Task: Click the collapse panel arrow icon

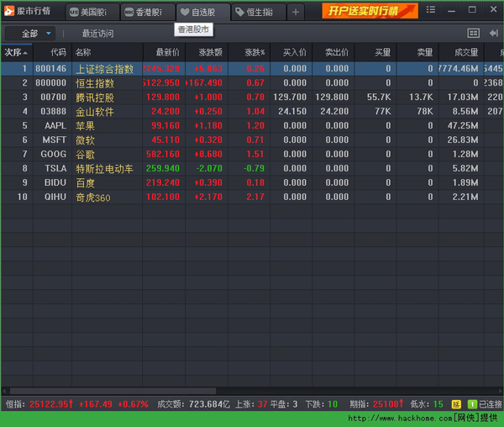Action: pyautogui.click(x=493, y=34)
